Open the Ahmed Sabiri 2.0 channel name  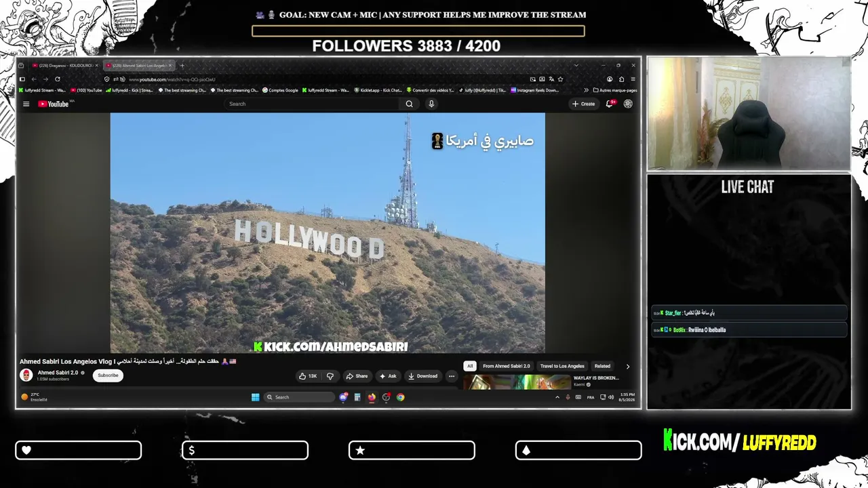pos(58,373)
